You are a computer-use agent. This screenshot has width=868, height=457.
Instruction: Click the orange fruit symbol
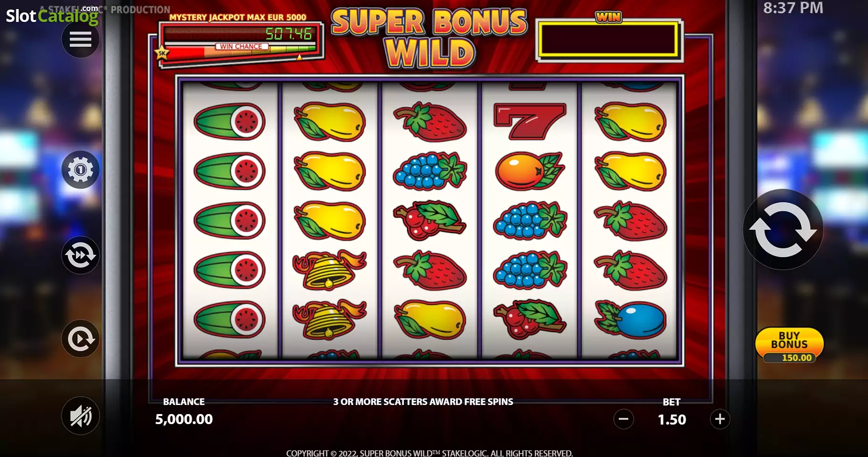point(529,171)
